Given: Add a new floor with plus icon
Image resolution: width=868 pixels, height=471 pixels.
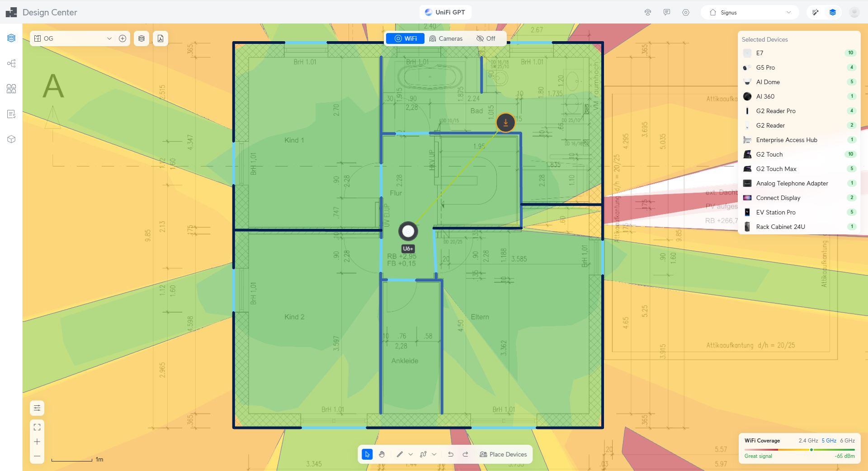Looking at the screenshot, I should click(122, 38).
